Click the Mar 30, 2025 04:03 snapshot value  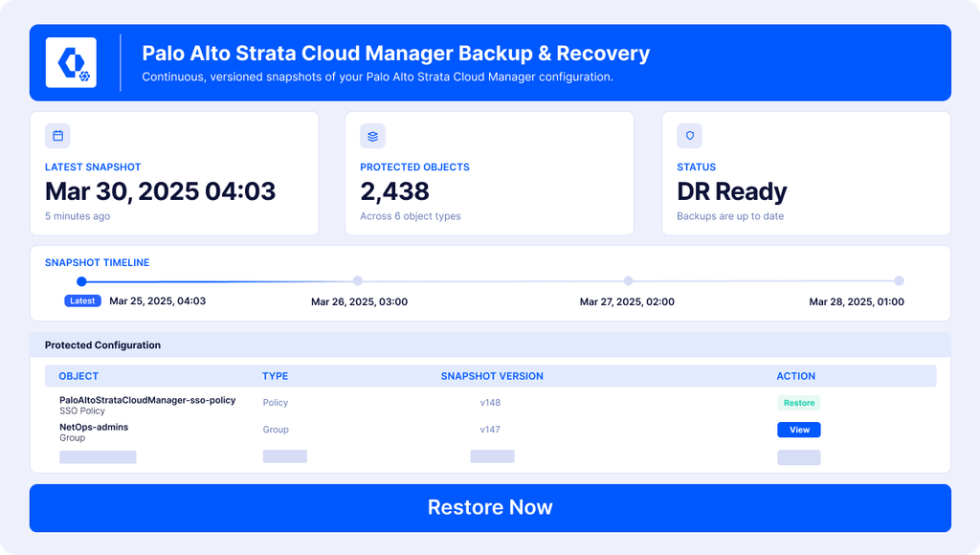tap(160, 191)
